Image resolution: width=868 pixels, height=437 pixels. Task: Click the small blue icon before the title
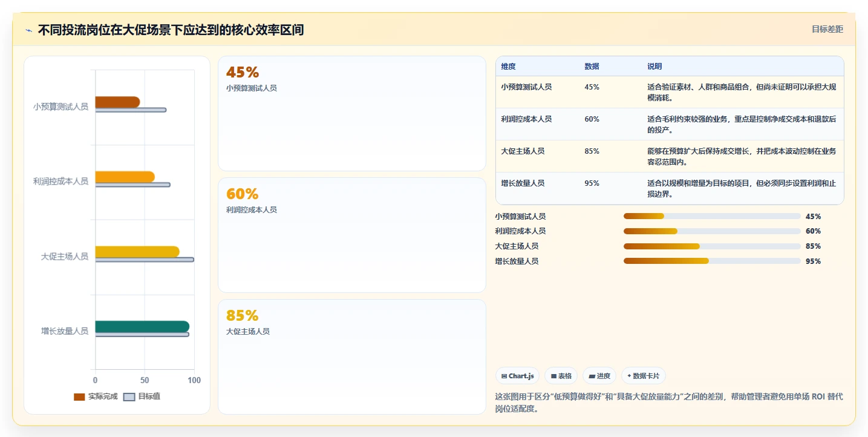tap(29, 30)
